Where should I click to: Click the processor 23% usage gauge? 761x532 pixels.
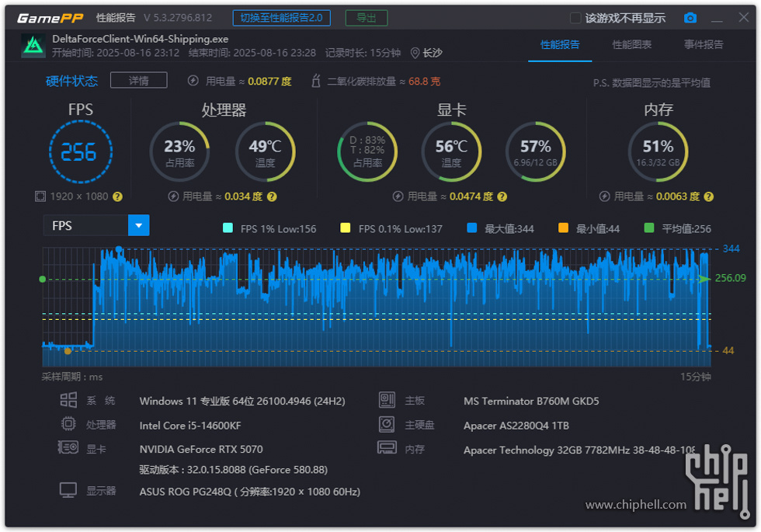coord(179,152)
